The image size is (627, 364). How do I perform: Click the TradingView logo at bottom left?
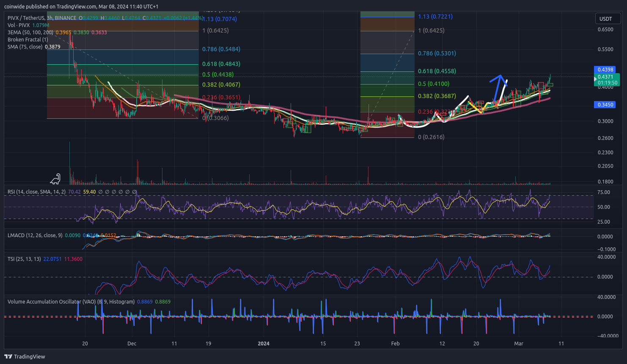[25, 356]
